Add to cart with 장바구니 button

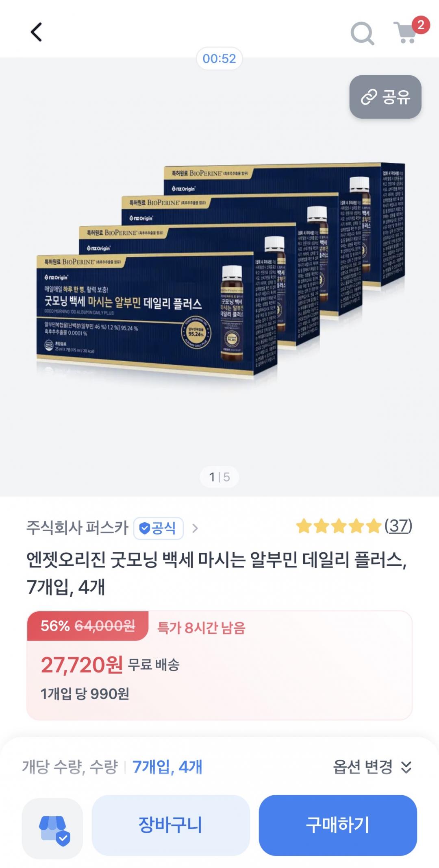[170, 825]
